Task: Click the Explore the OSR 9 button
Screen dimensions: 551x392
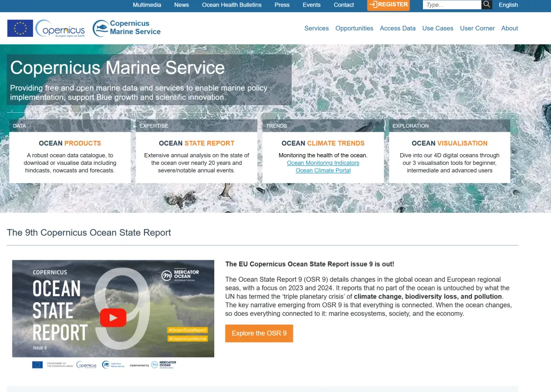Action: pyautogui.click(x=259, y=333)
